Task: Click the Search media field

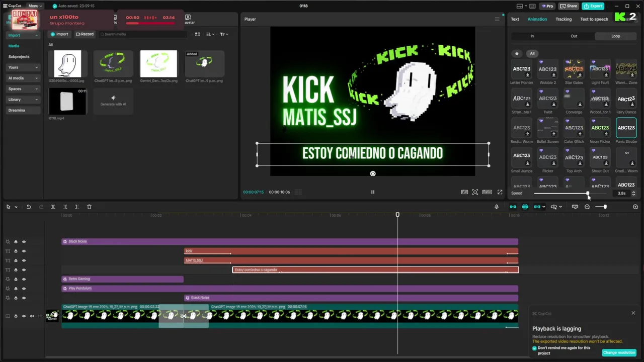Action: [143, 34]
